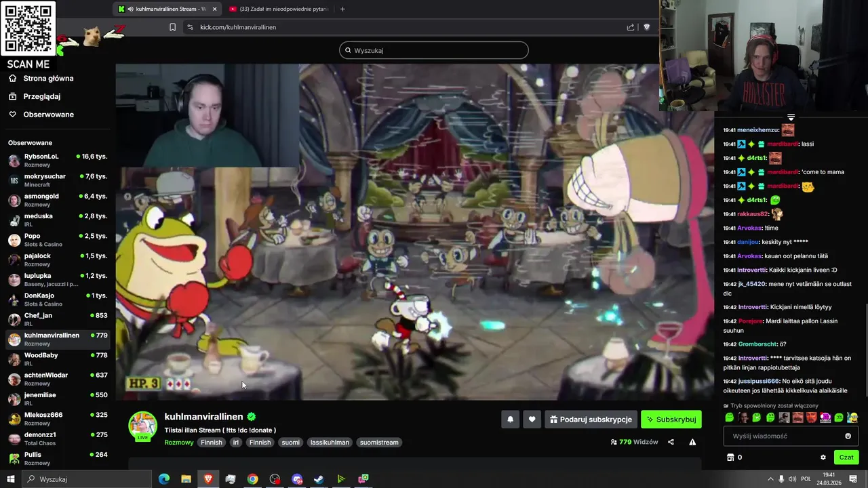Click the Windows taskbar search box

pyautogui.click(x=87, y=479)
